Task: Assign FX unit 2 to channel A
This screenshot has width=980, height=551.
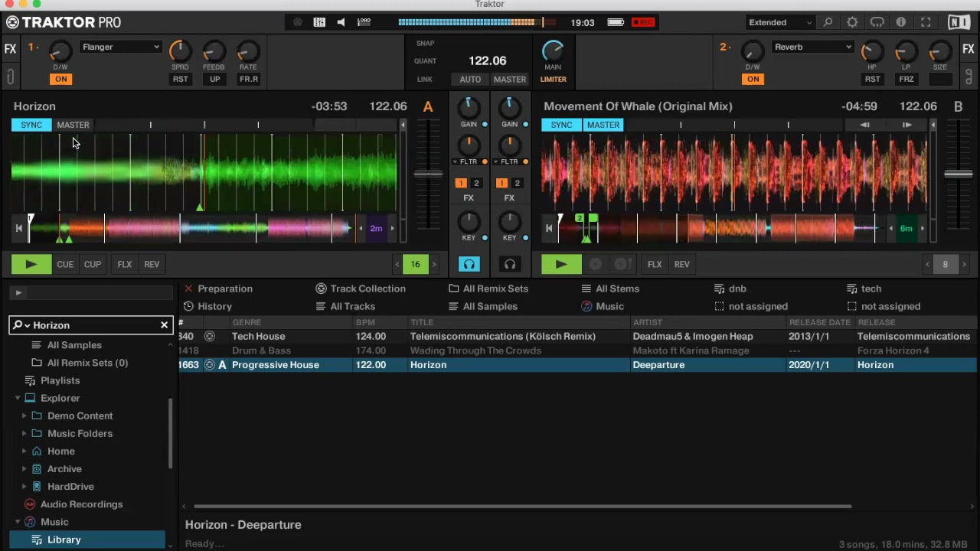Action: pyautogui.click(x=476, y=183)
